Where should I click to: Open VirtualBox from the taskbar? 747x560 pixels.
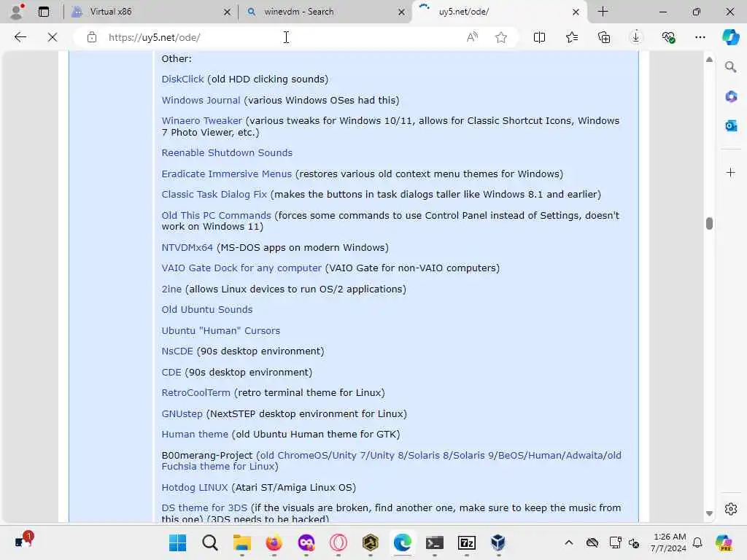[498, 542]
